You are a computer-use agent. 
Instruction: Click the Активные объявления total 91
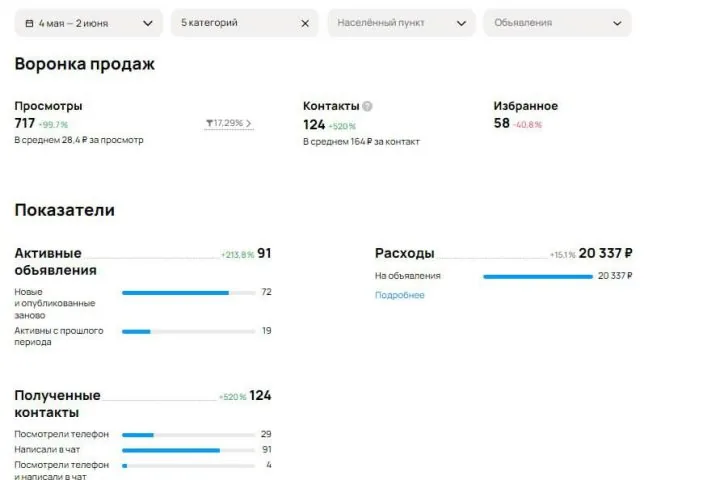tap(264, 253)
